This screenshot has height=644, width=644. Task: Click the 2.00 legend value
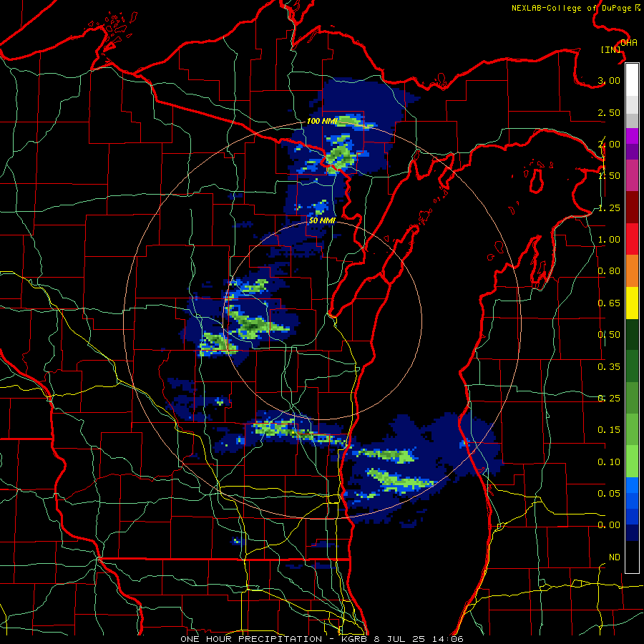point(609,144)
